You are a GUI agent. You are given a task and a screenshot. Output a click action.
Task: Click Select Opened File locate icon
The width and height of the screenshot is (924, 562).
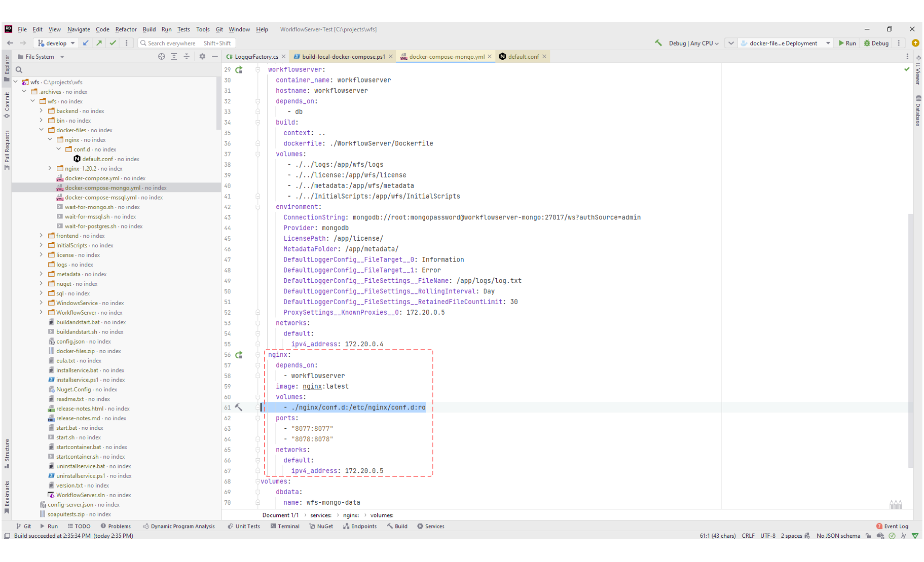pos(162,56)
